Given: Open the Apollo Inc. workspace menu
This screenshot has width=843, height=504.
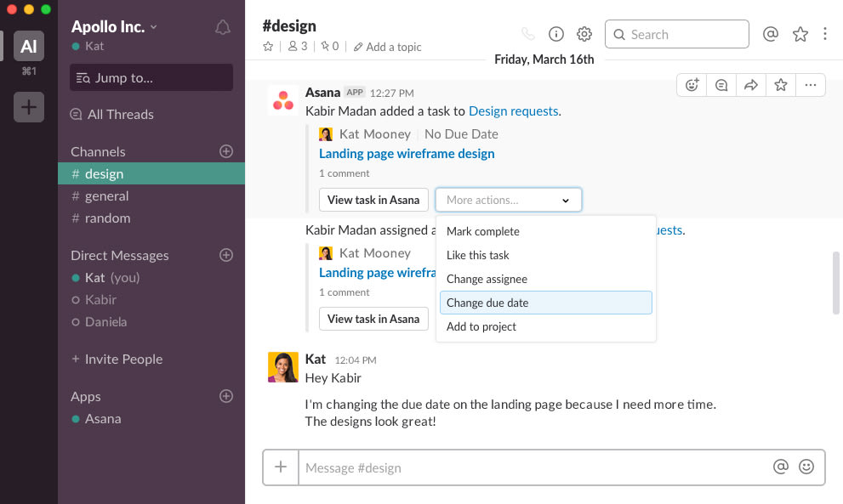Looking at the screenshot, I should point(114,26).
